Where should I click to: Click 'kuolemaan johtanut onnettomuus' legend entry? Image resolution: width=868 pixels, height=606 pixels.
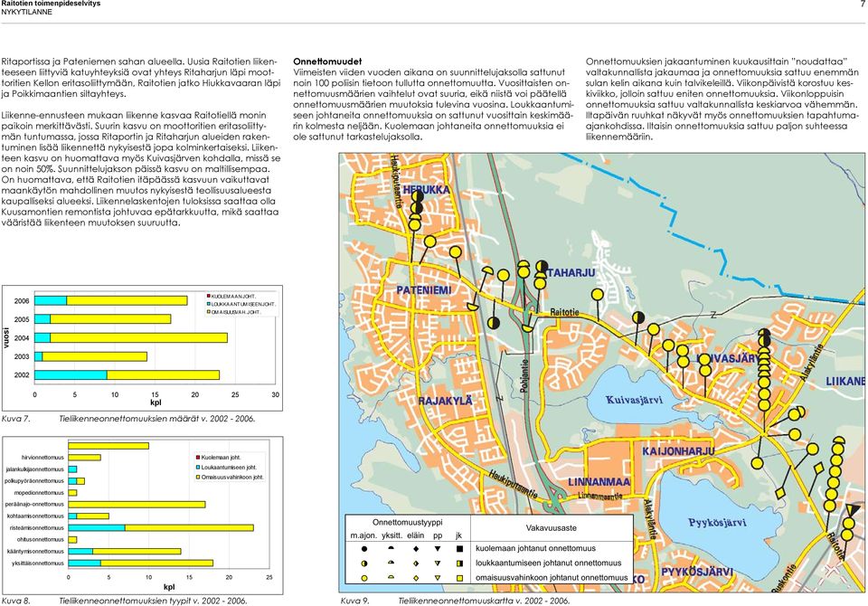(x=536, y=548)
